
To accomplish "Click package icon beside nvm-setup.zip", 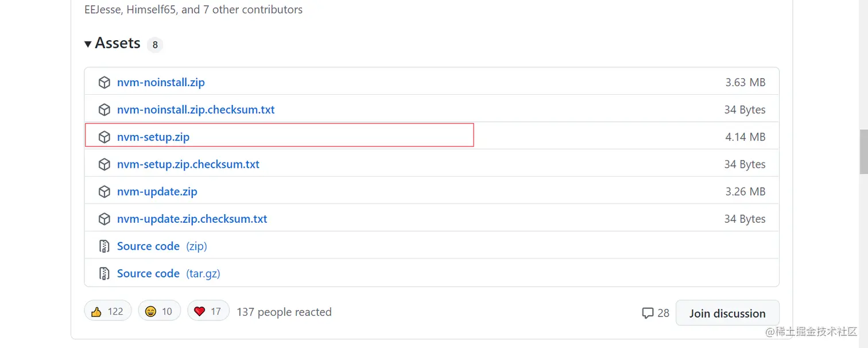I will pos(104,137).
